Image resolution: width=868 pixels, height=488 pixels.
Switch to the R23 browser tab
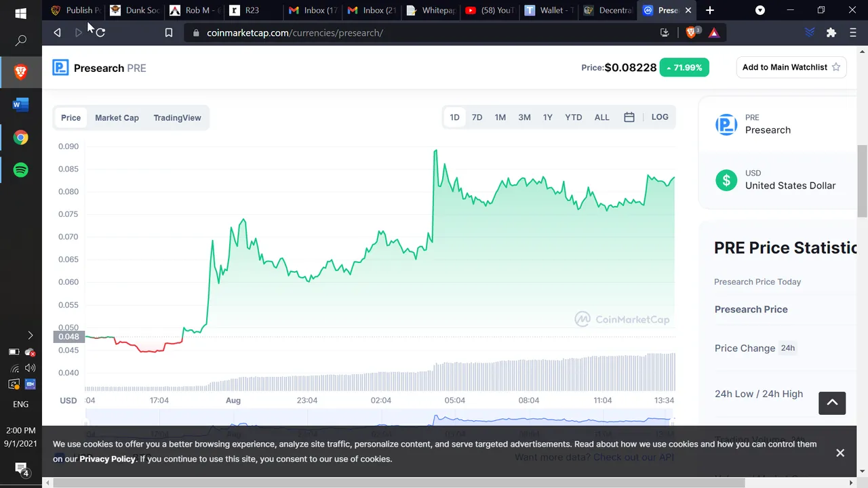click(x=253, y=10)
